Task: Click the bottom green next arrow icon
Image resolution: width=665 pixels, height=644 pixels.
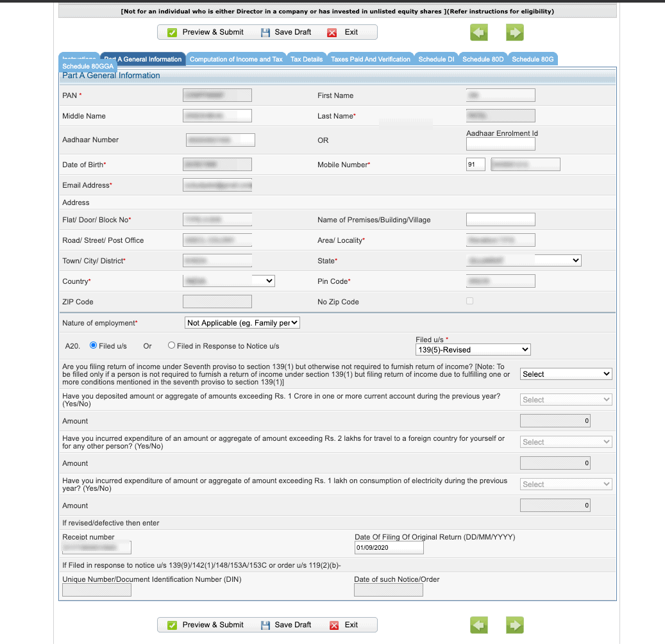Action: 515,625
